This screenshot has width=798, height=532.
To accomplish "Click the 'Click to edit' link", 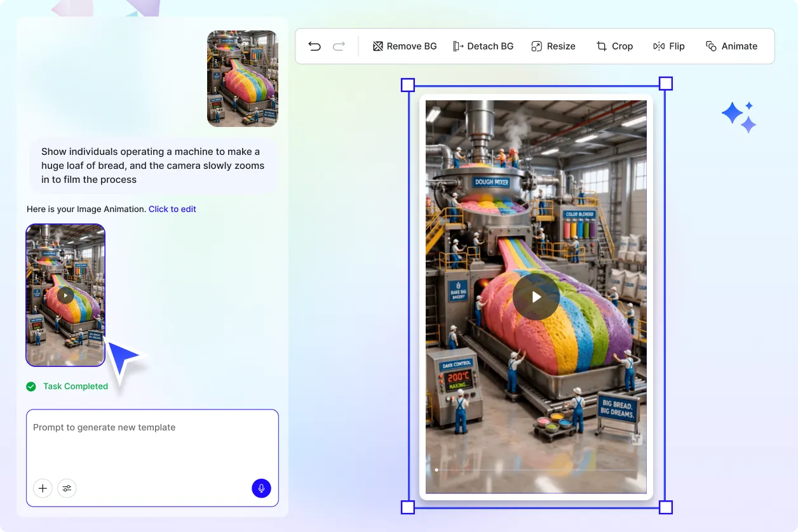I will 172,209.
